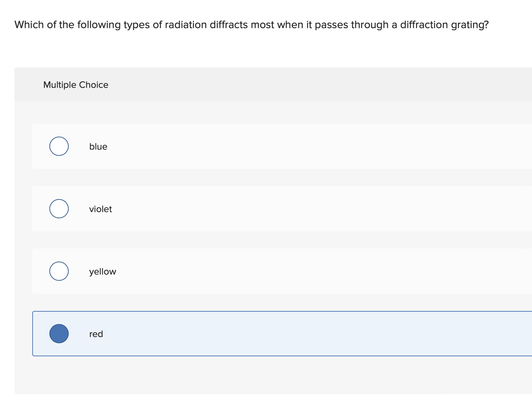Deselect the filled radio button next to red
Viewport: 532px width, 416px height.
click(x=59, y=333)
